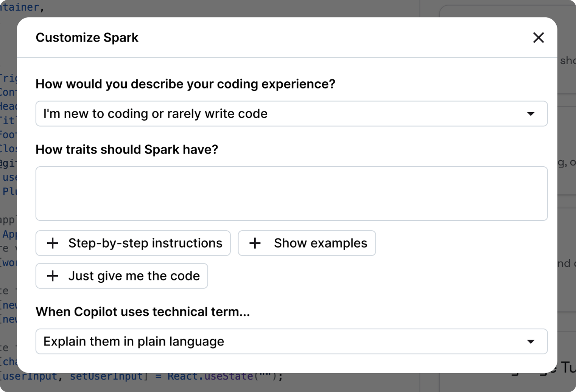Expand the technical term dropdown arrow

pos(531,342)
